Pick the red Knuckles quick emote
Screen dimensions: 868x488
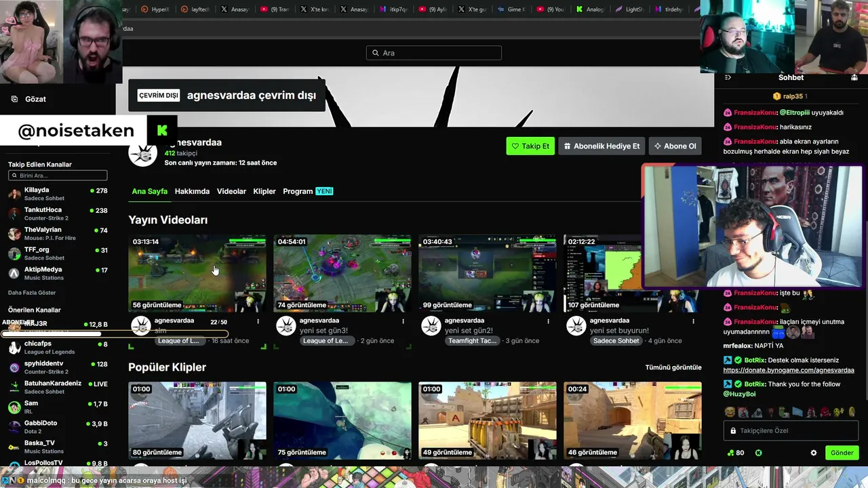coord(825,412)
